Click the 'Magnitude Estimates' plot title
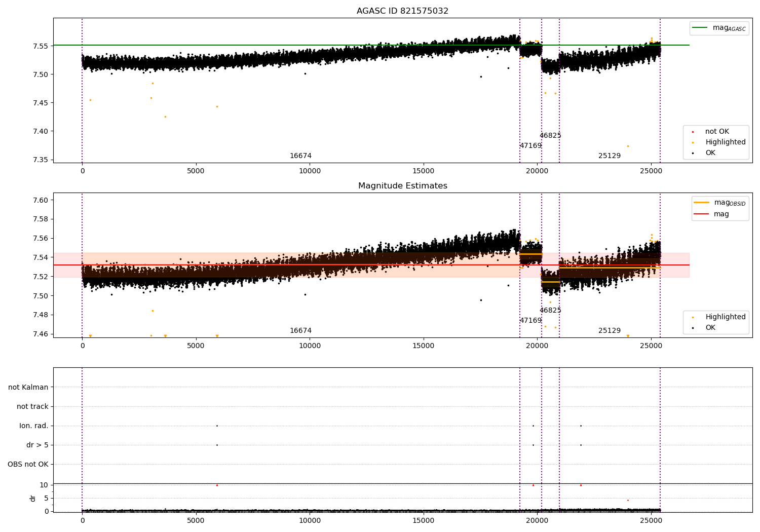The image size is (760, 532). (402, 185)
